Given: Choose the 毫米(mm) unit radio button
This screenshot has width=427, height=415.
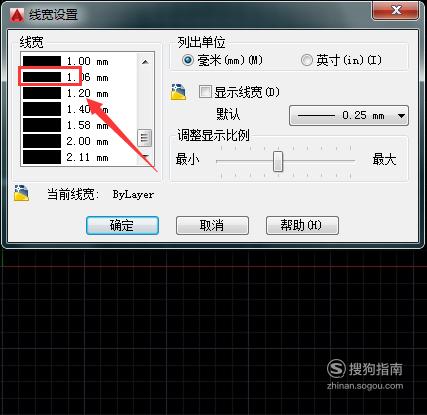Looking at the screenshot, I should (x=188, y=60).
